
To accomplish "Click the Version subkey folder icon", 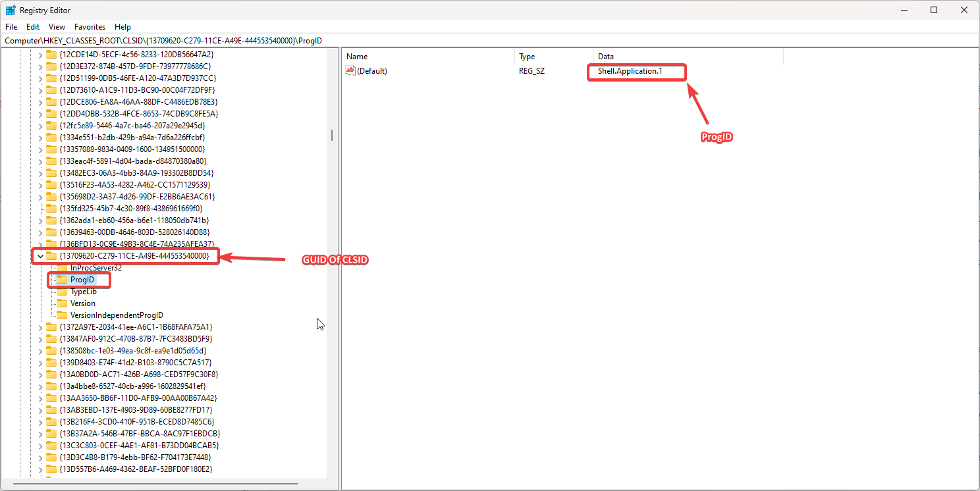I will coord(62,303).
